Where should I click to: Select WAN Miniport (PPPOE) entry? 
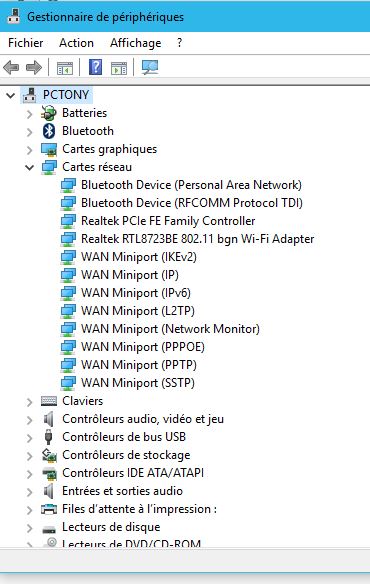pyautogui.click(x=143, y=347)
